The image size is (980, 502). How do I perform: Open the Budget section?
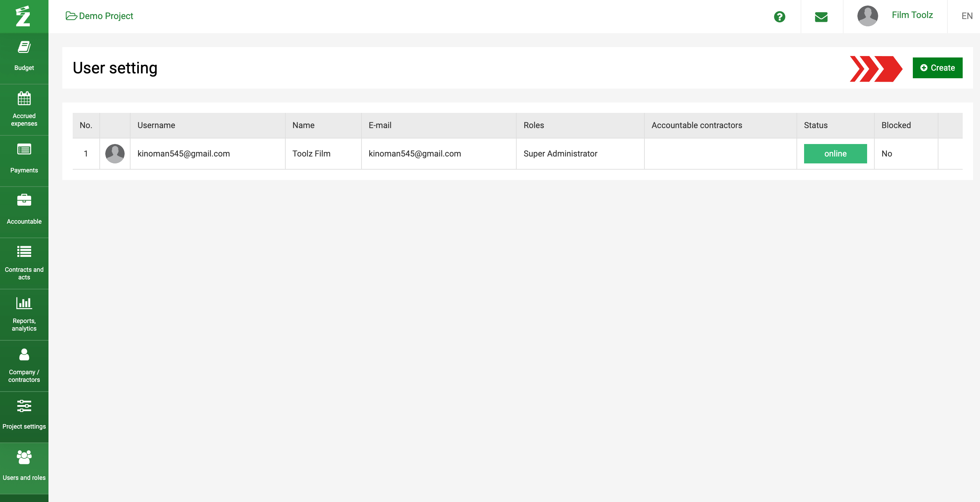[x=24, y=58]
